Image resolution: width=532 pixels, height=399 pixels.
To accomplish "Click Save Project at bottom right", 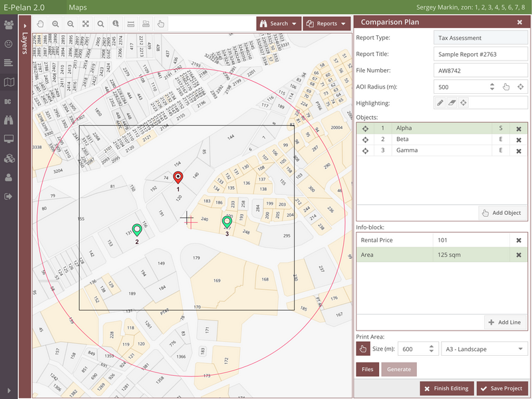I will pyautogui.click(x=502, y=388).
